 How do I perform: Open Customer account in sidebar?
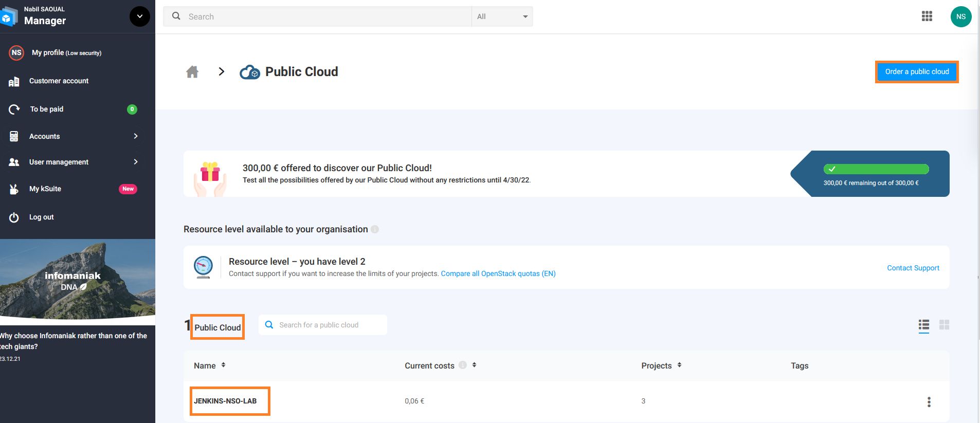(x=59, y=81)
